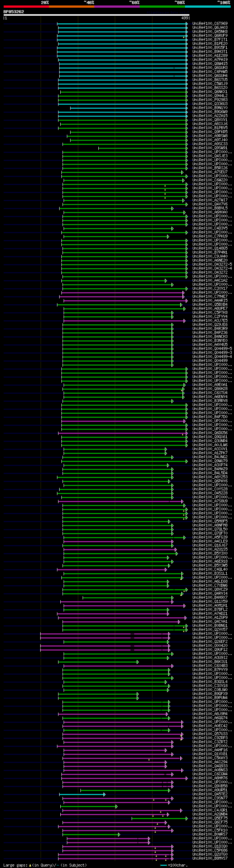Select hit label UniRef100_Q45TE2
Screen dimensions: 234x868
pyautogui.click(x=210, y=794)
